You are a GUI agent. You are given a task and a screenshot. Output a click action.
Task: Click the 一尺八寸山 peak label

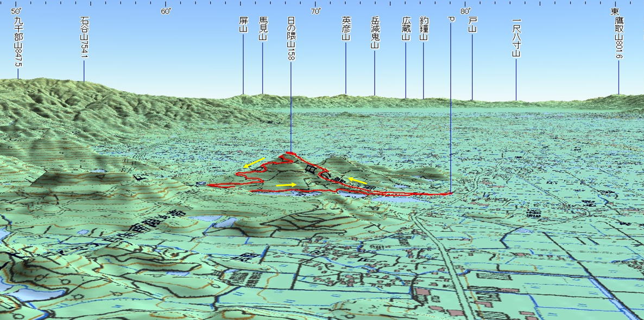click(516, 39)
